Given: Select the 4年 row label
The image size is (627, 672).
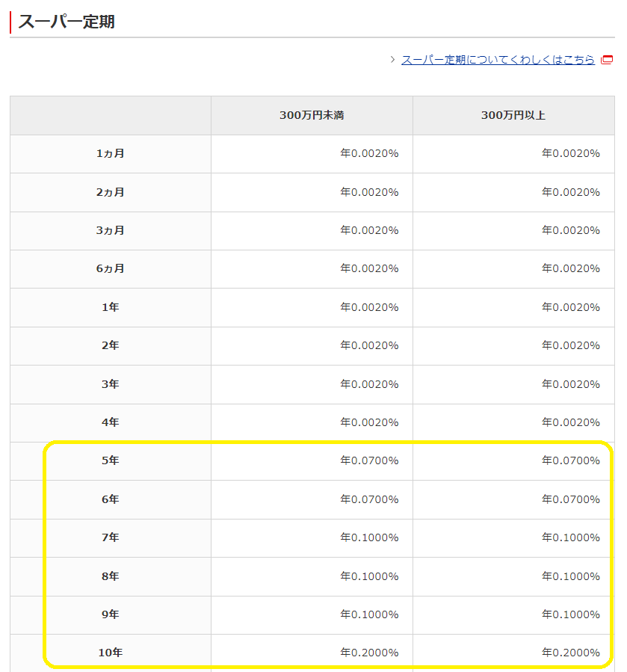Looking at the screenshot, I should [x=110, y=422].
